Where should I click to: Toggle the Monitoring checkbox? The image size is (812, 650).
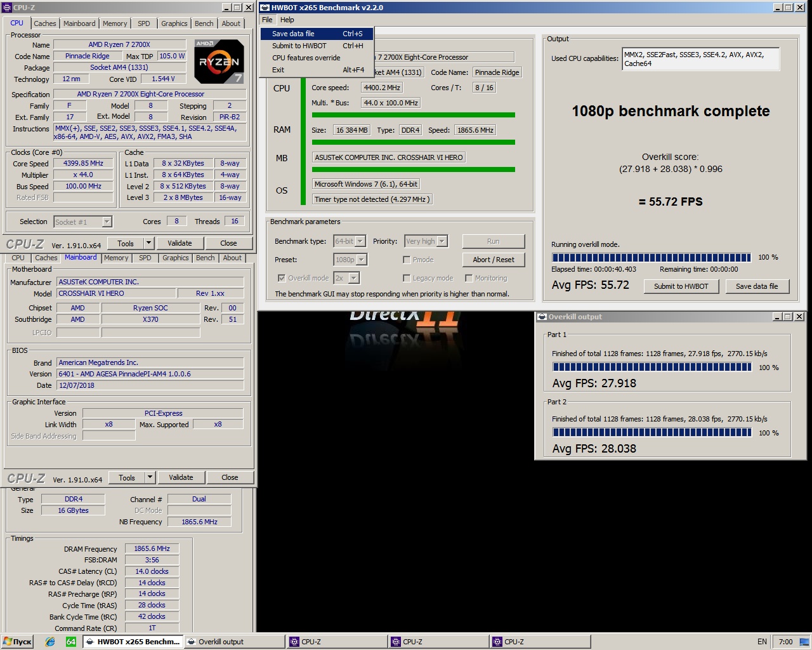(469, 278)
